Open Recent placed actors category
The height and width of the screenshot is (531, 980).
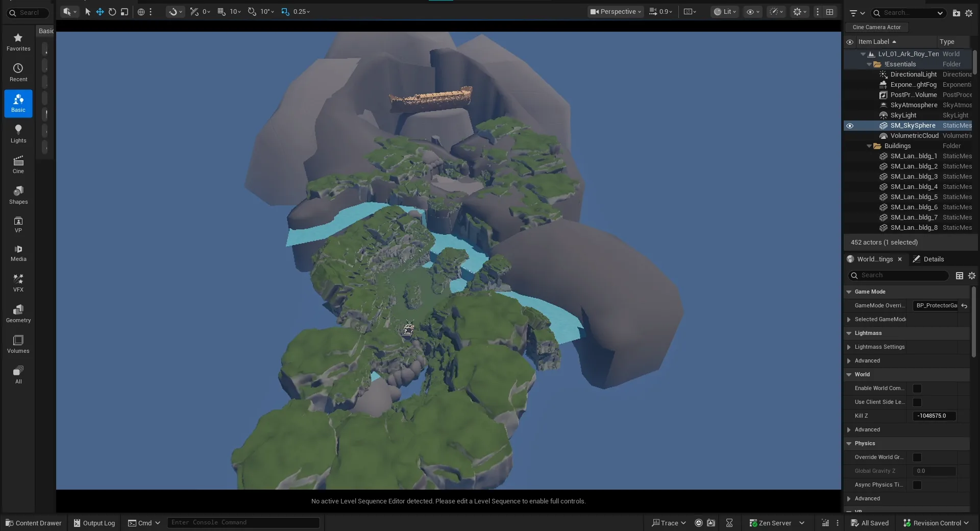click(x=18, y=73)
